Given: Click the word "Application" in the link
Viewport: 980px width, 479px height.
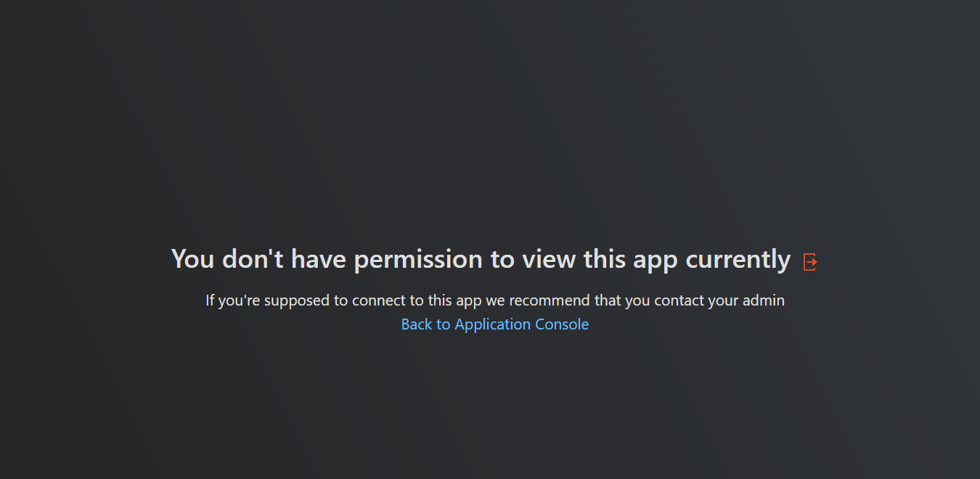Looking at the screenshot, I should 493,325.
